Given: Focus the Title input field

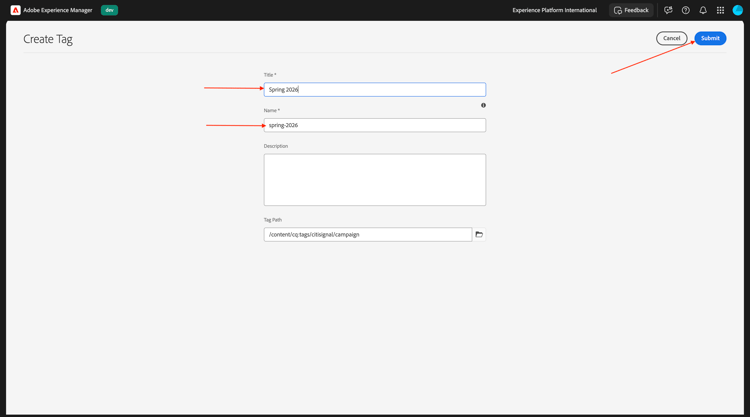Looking at the screenshot, I should click(x=375, y=89).
